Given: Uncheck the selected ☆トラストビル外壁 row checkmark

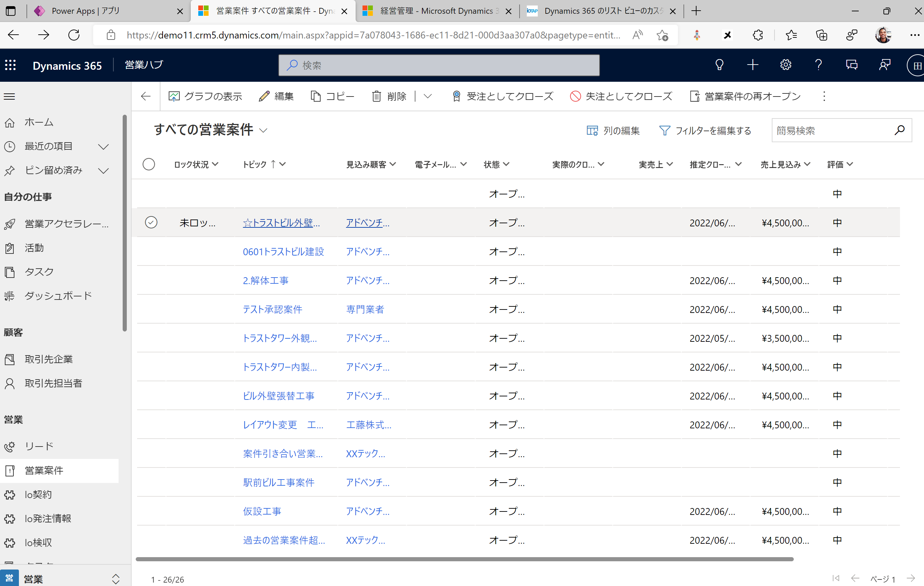Looking at the screenshot, I should coord(151,223).
